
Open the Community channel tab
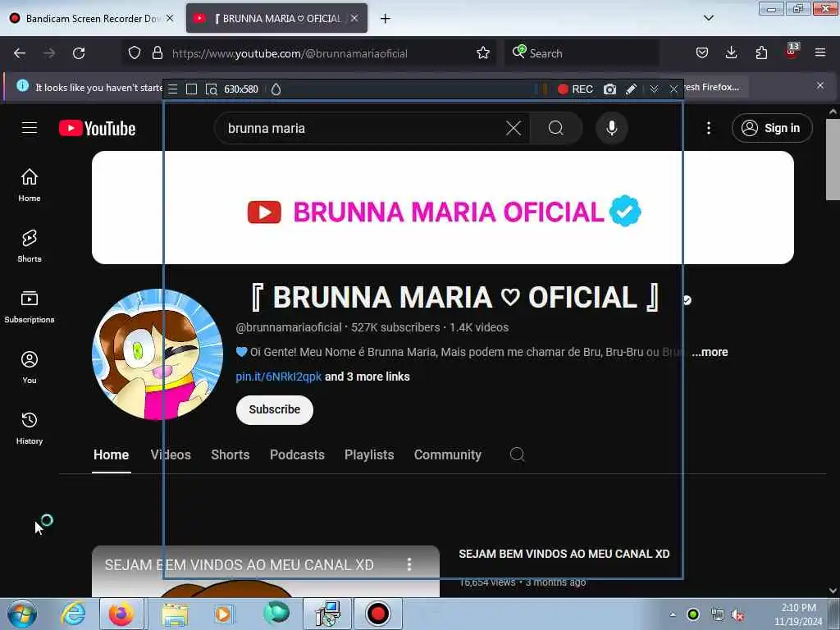[x=448, y=454]
